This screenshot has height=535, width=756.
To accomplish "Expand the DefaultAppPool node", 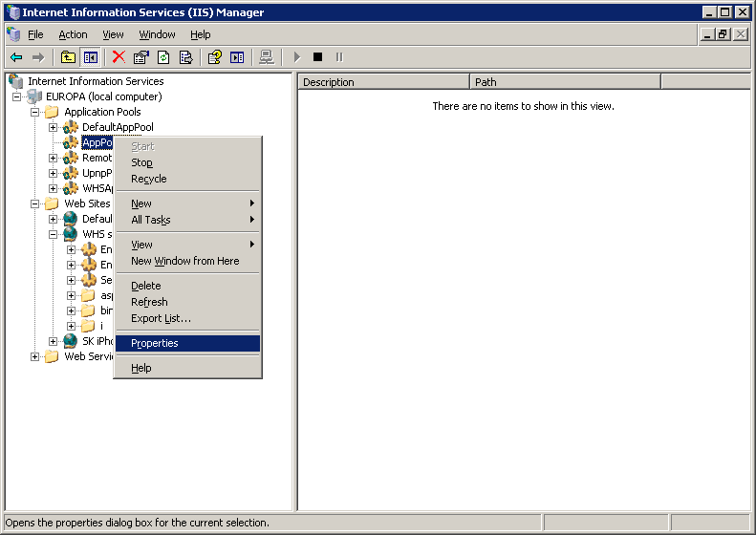I will (x=53, y=128).
